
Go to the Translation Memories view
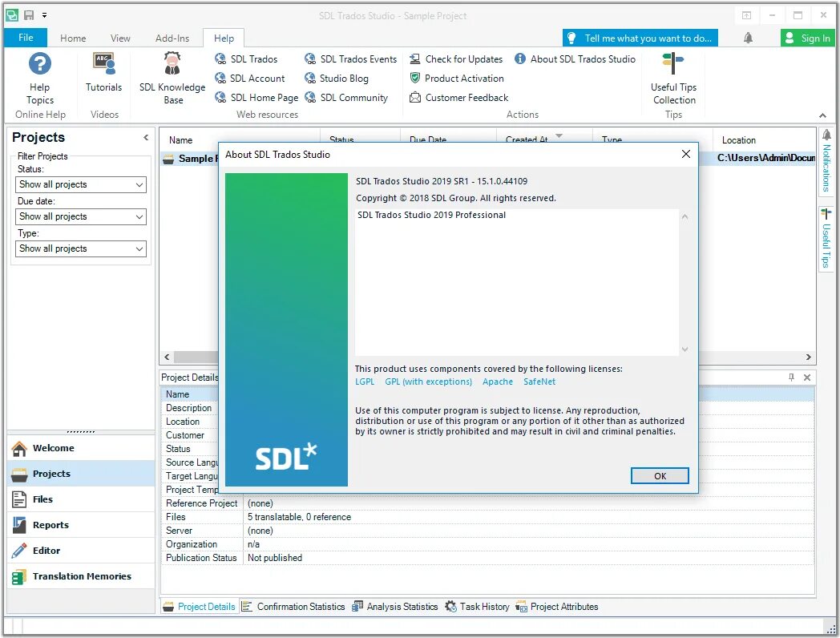click(x=81, y=576)
